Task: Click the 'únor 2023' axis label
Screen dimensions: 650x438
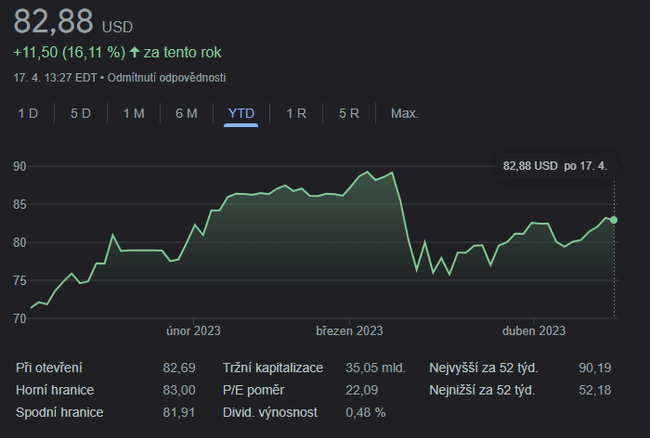Action: point(193,331)
